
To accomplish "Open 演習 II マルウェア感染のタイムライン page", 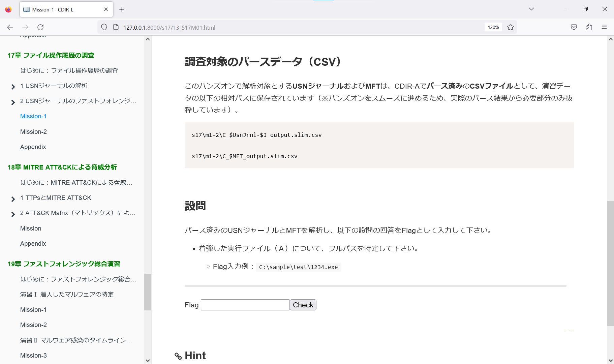I will coord(76,340).
